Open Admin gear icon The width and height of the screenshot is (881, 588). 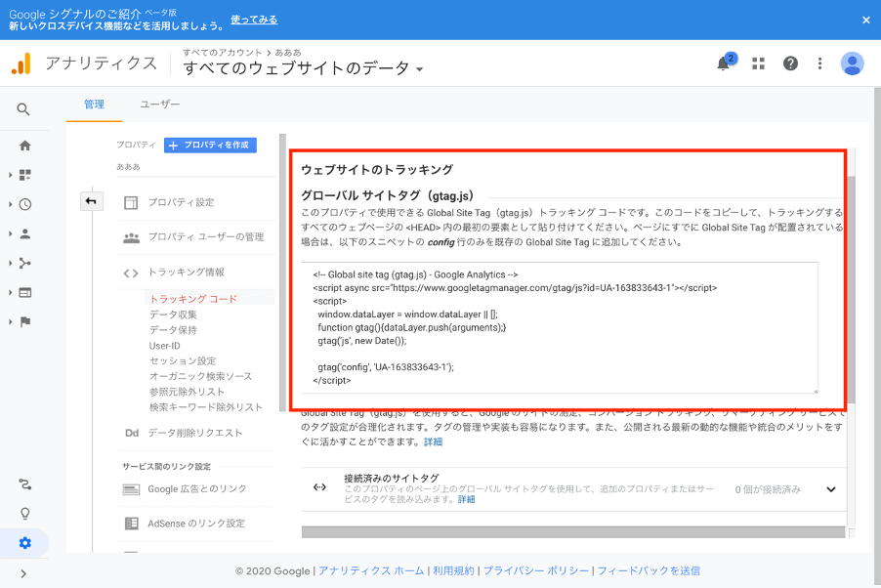(x=24, y=543)
